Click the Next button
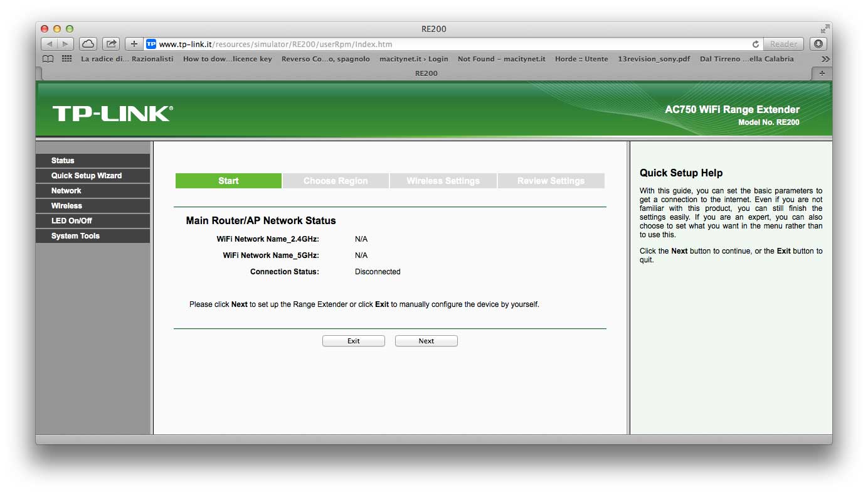The image size is (868, 494). 426,341
